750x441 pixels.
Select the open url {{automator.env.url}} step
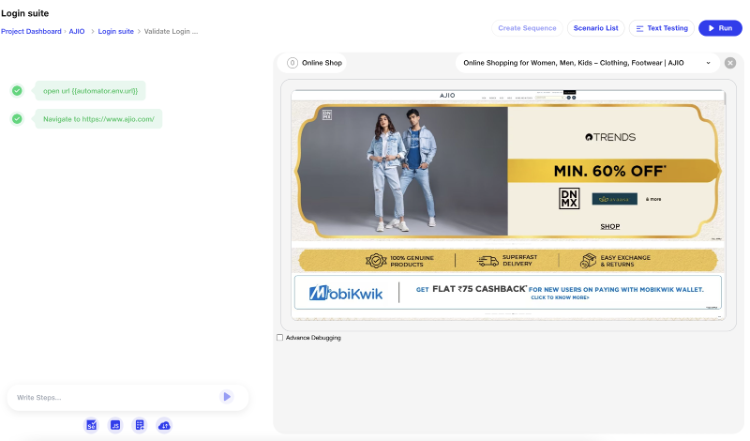point(90,91)
